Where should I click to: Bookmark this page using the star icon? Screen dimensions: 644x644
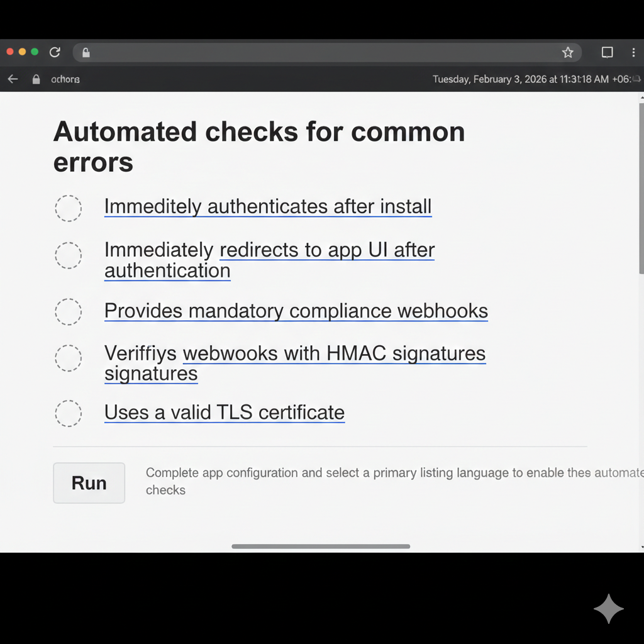[568, 53]
